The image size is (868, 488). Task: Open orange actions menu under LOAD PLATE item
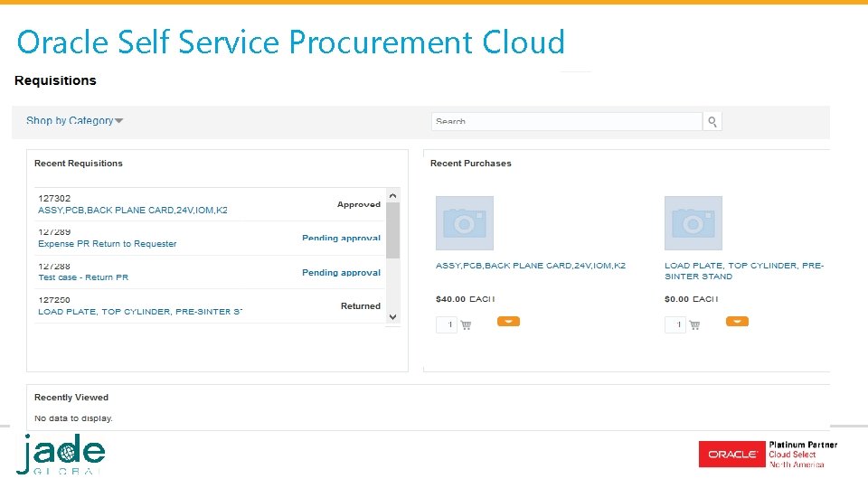[737, 322]
